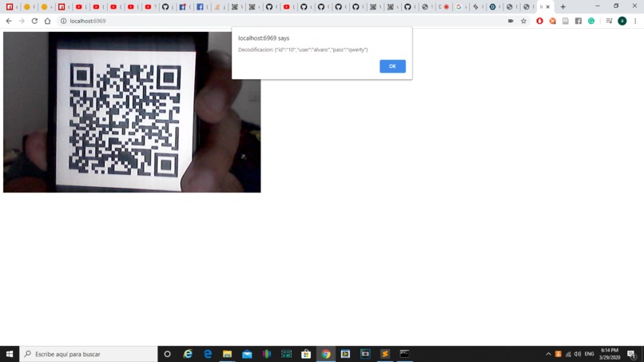Click the webcam video showing the QR code
Viewport: 644px width, 362px height.
[132, 112]
